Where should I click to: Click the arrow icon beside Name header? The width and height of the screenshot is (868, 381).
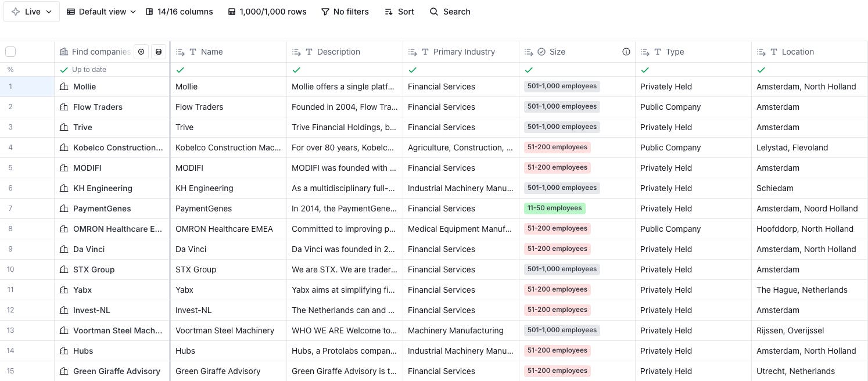click(x=180, y=52)
